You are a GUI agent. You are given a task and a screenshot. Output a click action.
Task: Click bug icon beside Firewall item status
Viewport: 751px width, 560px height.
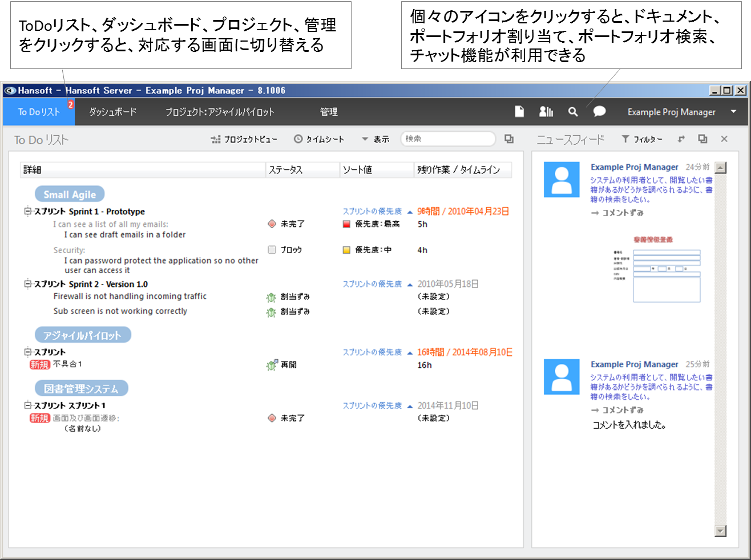[271, 297]
